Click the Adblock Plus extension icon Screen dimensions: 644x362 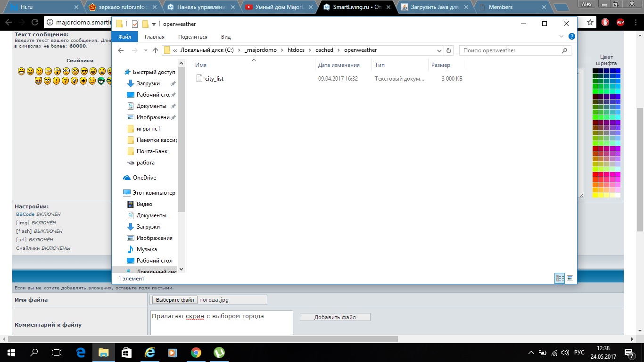[x=620, y=22]
